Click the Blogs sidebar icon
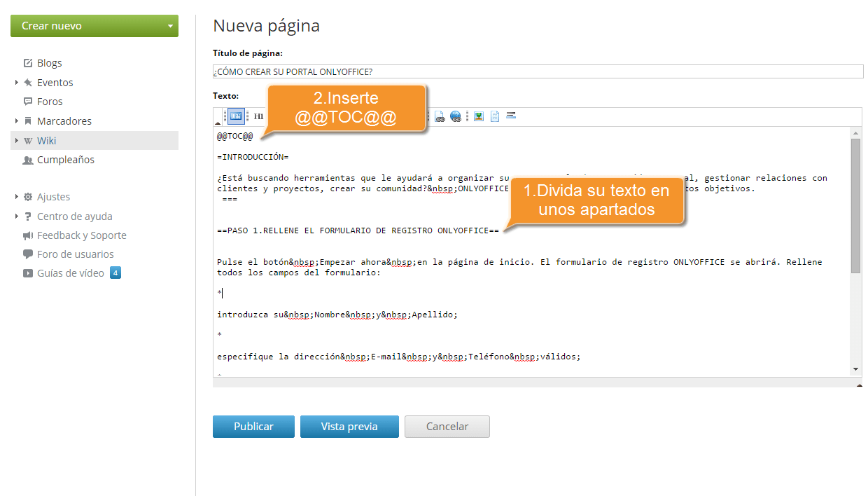 coord(28,63)
